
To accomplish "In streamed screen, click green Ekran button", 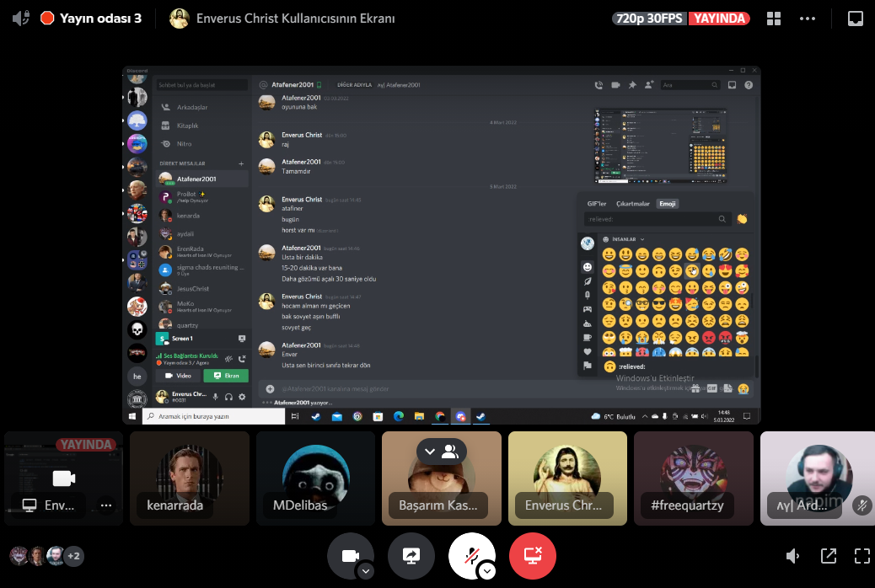I will pos(226,376).
